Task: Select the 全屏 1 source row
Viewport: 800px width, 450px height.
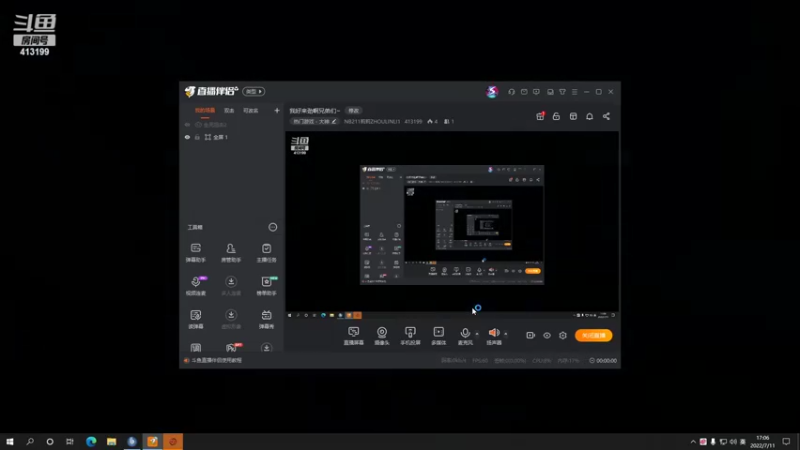Action: (x=232, y=137)
